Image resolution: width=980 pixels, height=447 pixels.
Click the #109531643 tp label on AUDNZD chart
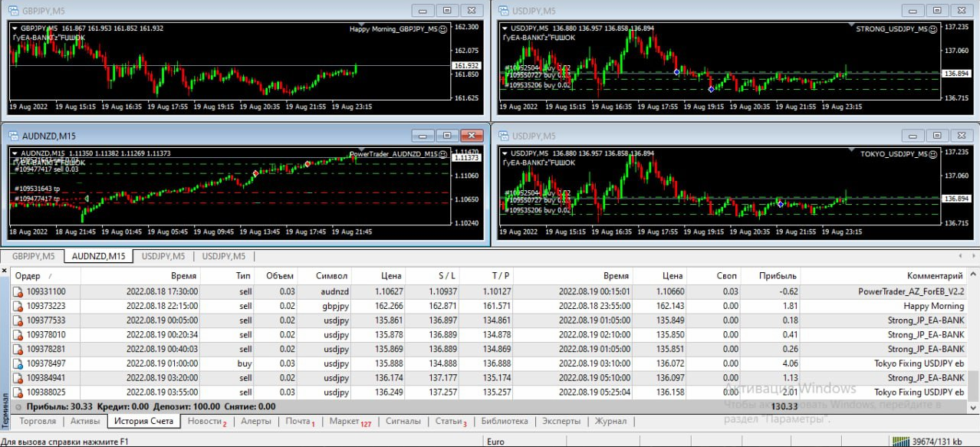click(37, 189)
